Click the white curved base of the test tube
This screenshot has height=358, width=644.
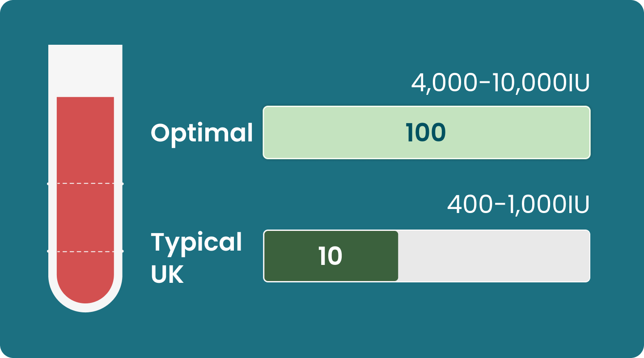(x=85, y=307)
